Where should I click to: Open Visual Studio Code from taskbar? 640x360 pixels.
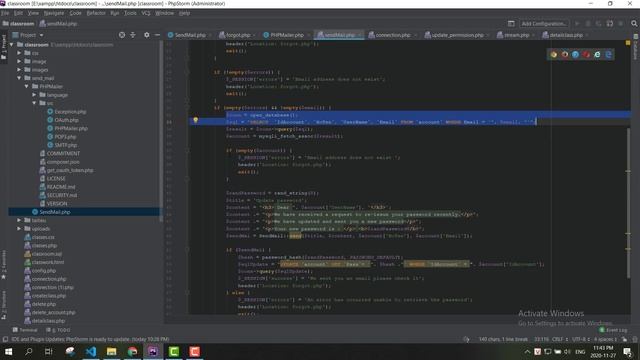coord(91,351)
